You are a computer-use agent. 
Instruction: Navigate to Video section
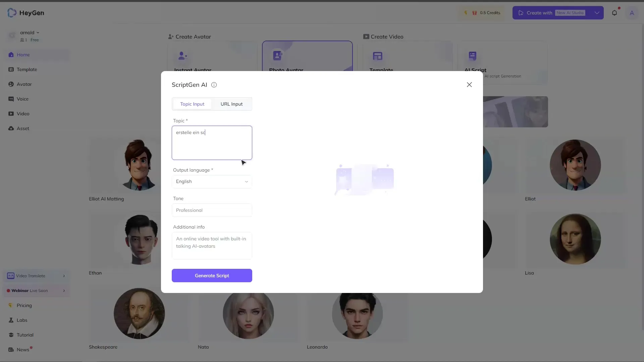click(22, 113)
